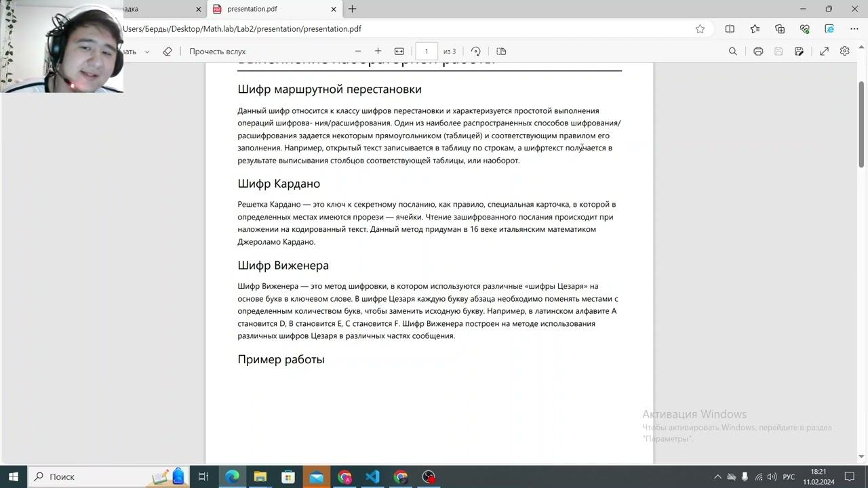Click the address bar file path
This screenshot has width=868, height=488.
point(242,29)
